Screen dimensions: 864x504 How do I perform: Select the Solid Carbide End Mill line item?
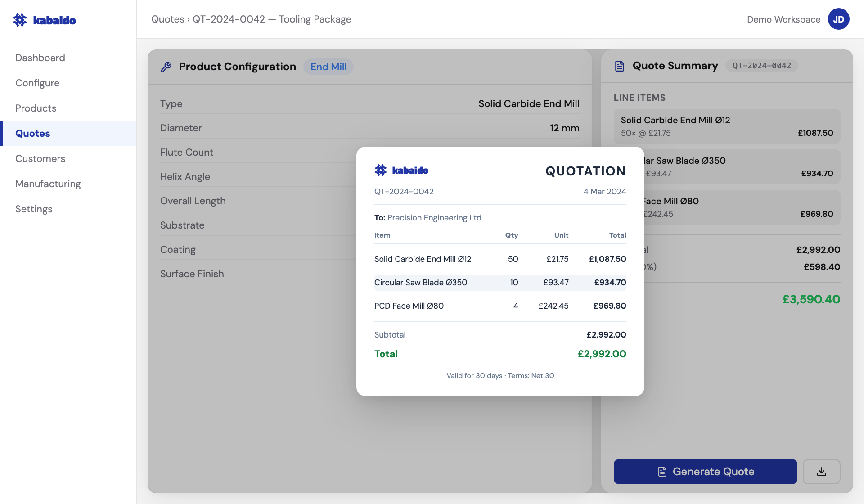pyautogui.click(x=726, y=126)
